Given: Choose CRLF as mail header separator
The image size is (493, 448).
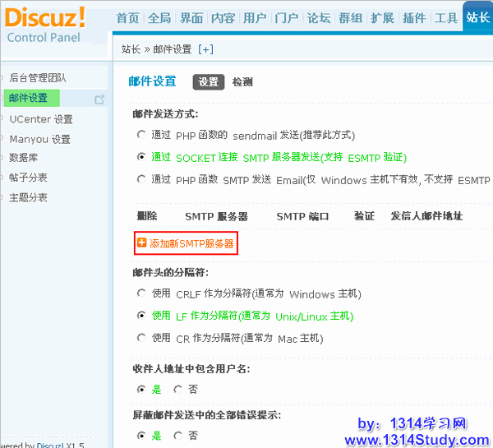Looking at the screenshot, I should click(141, 293).
